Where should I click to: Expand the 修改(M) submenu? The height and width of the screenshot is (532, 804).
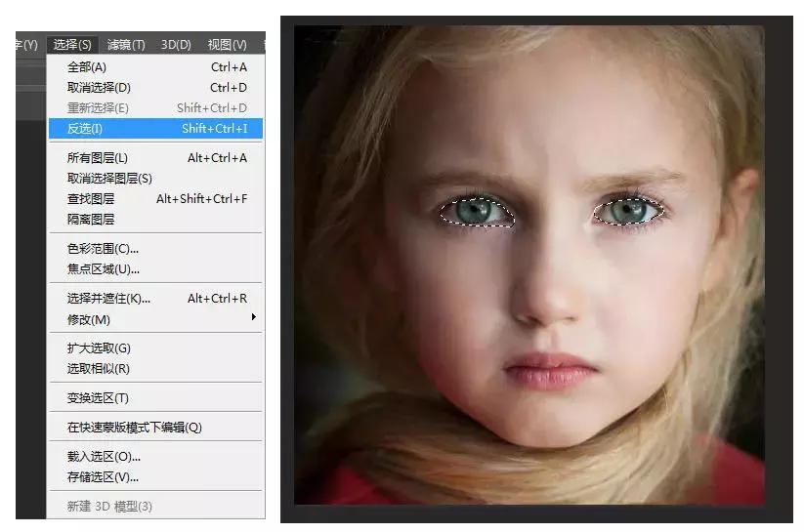click(156, 320)
